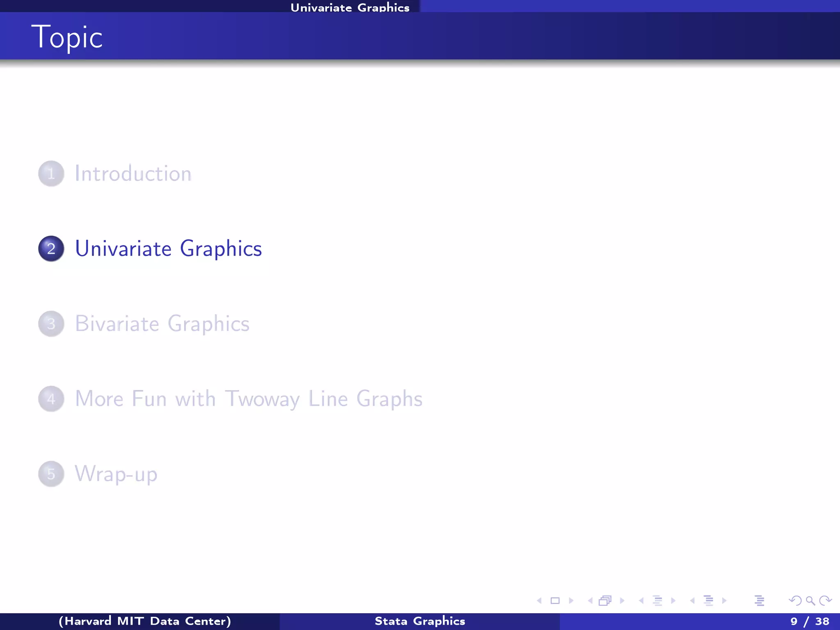Screen dimensions: 840x630
Task: Go to the previous frame arrow
Action: pos(590,601)
